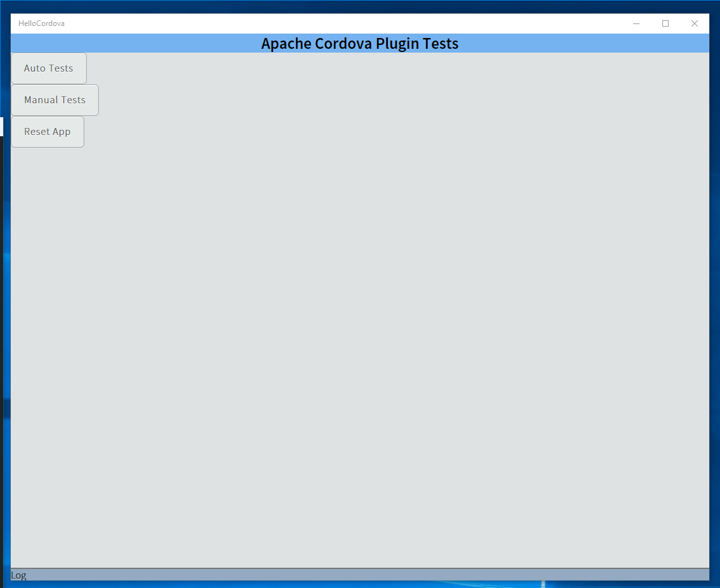This screenshot has width=720, height=588.
Task: Maximize the HelloCordova window
Action: tap(665, 23)
